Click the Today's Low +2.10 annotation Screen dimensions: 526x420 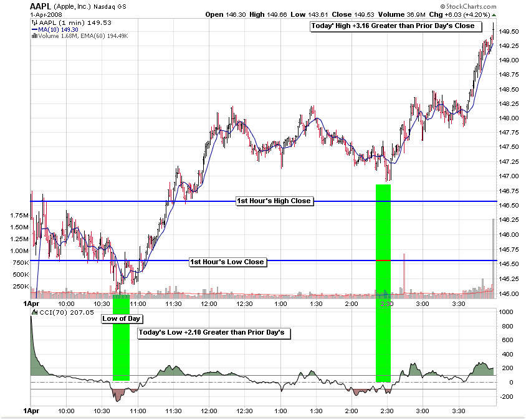coord(214,333)
